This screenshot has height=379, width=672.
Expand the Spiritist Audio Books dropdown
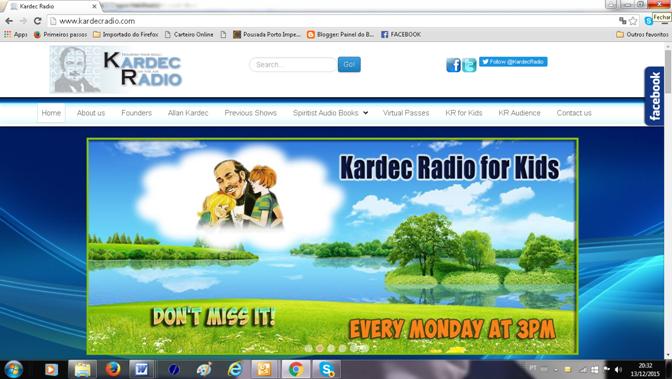tap(330, 113)
